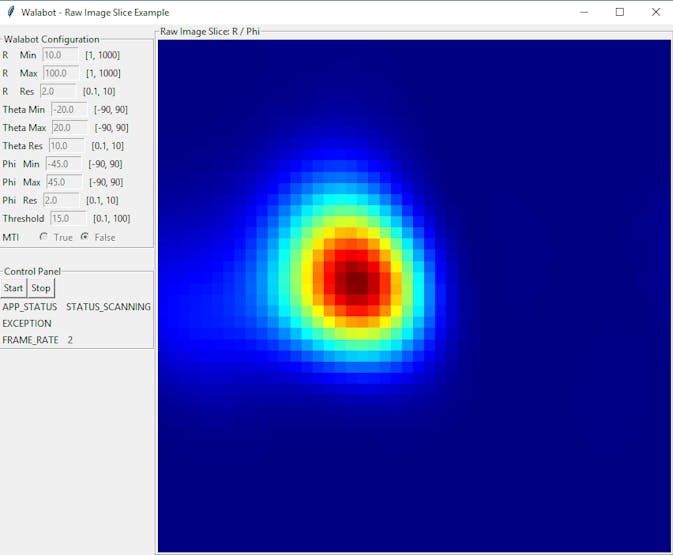Click the Theta Max input field
The width and height of the screenshot is (673, 555).
[70, 127]
